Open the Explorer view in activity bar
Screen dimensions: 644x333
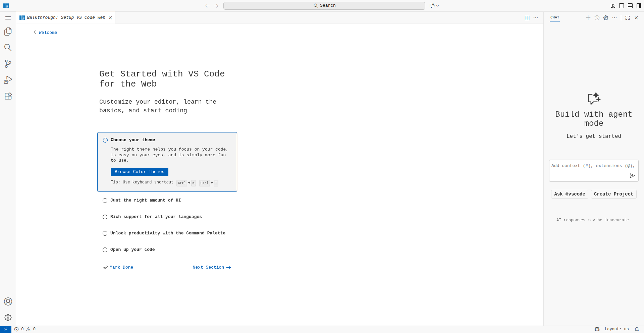[8, 32]
